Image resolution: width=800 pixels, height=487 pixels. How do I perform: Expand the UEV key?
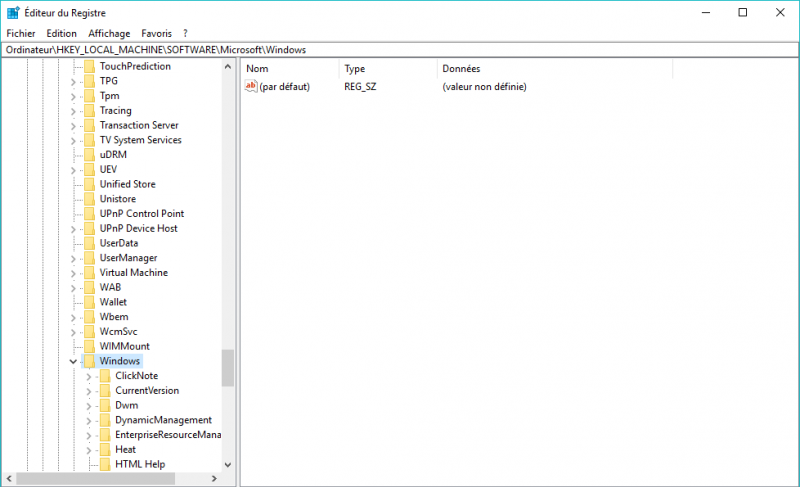[73, 170]
